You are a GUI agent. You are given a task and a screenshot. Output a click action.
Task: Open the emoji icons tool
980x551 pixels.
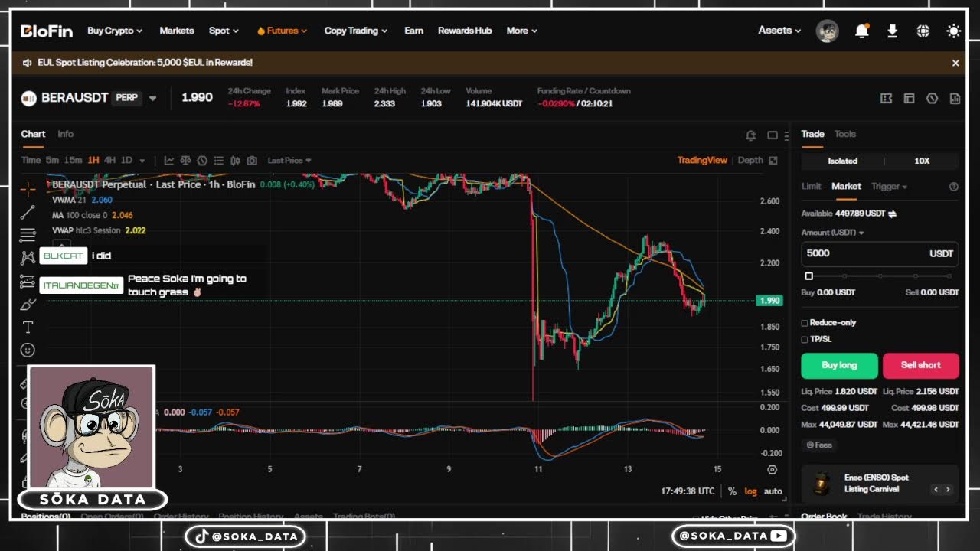tap(28, 350)
